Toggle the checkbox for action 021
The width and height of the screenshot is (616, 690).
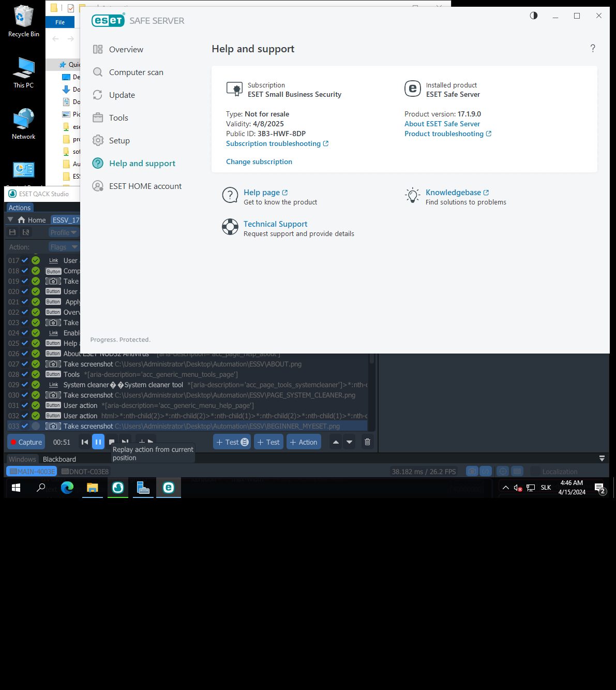pyautogui.click(x=25, y=302)
